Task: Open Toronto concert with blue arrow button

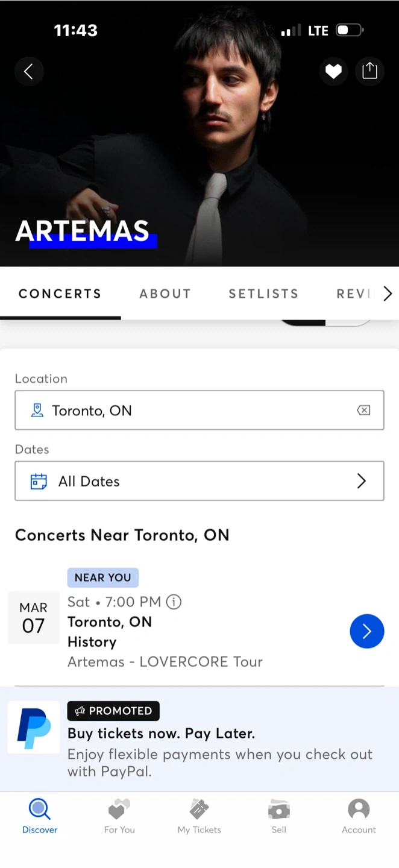Action: point(366,631)
